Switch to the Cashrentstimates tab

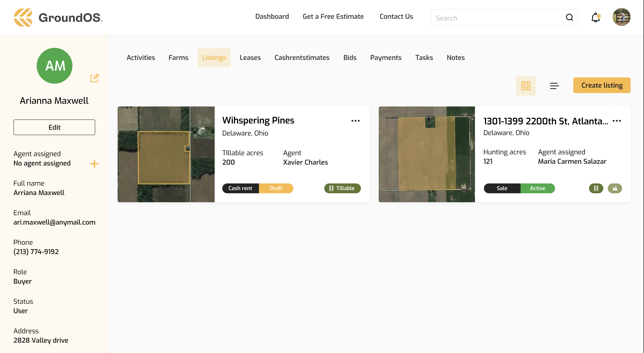click(302, 57)
